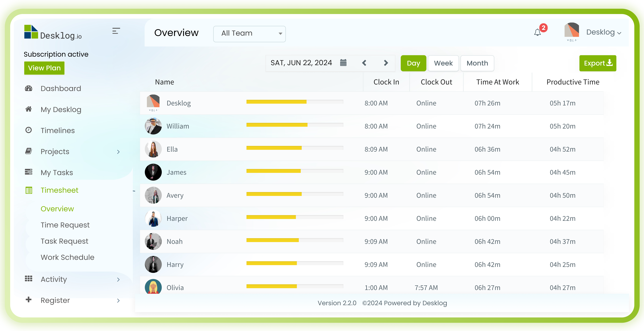The image size is (644, 331).
Task: Click the date field SAT, JUN 22, 2024
Action: tap(301, 63)
